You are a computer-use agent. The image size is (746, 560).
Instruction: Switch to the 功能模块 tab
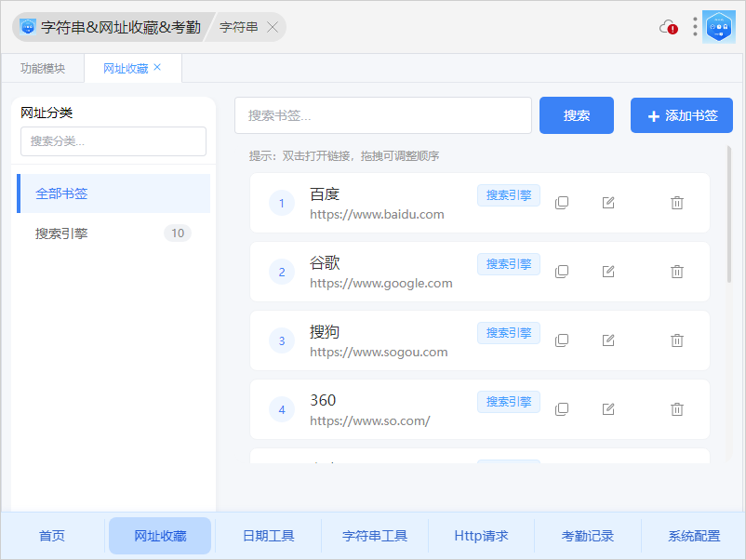(43, 69)
